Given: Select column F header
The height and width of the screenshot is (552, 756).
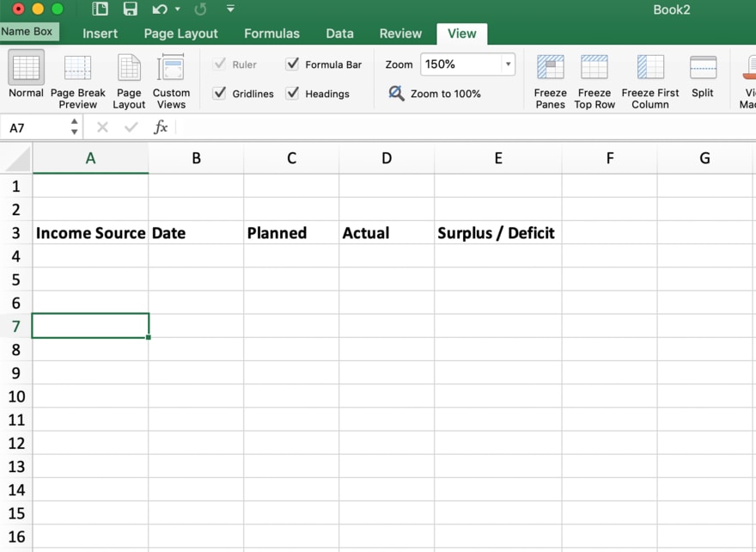Looking at the screenshot, I should coord(609,158).
